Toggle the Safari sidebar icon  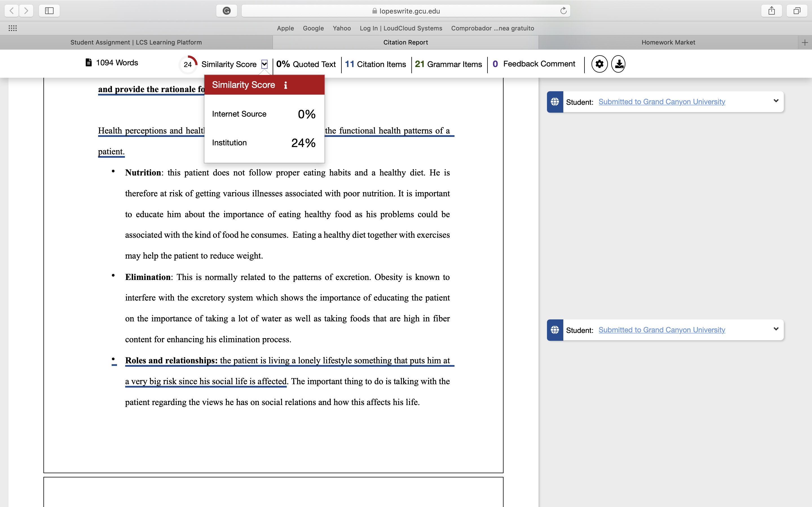click(x=49, y=11)
